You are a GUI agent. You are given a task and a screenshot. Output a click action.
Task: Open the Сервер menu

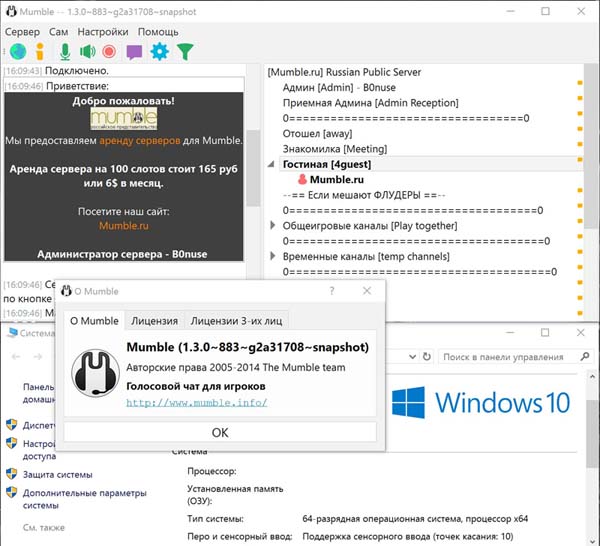(23, 31)
